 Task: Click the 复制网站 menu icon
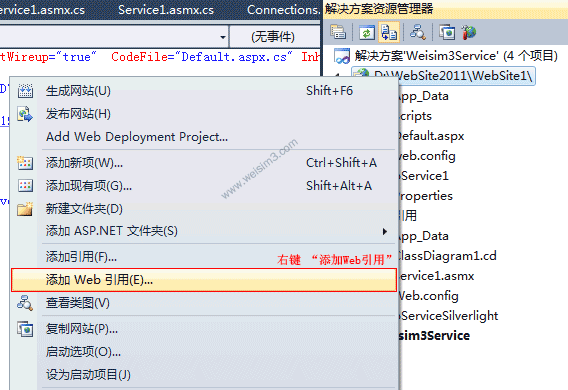pyautogui.click(x=25, y=329)
